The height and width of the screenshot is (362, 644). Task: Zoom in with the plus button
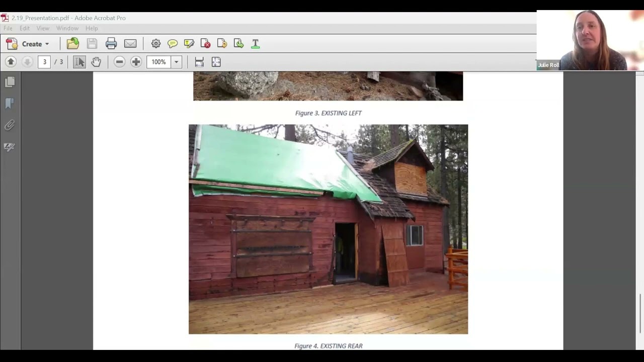point(136,62)
